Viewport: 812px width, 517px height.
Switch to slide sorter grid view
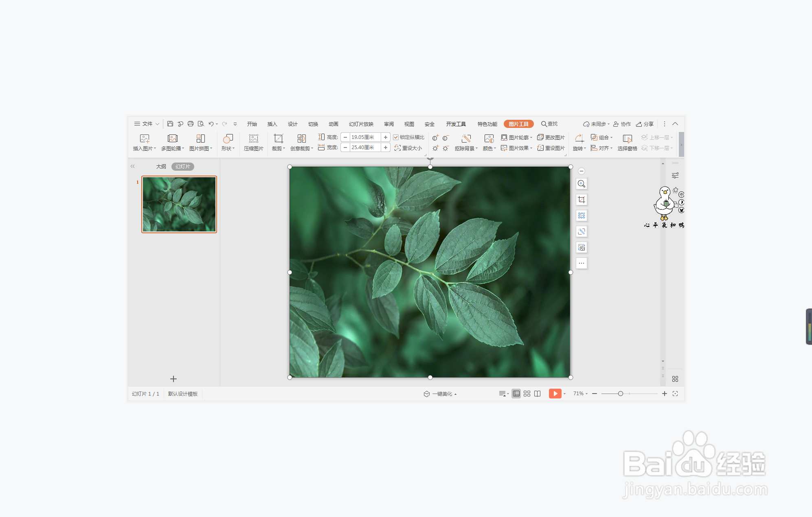point(527,394)
